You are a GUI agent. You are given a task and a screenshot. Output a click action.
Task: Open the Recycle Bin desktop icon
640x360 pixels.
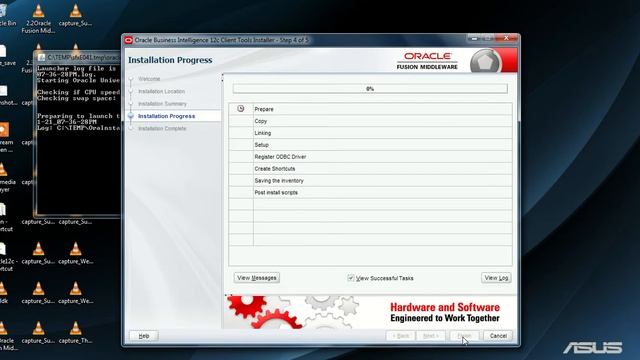point(6,16)
